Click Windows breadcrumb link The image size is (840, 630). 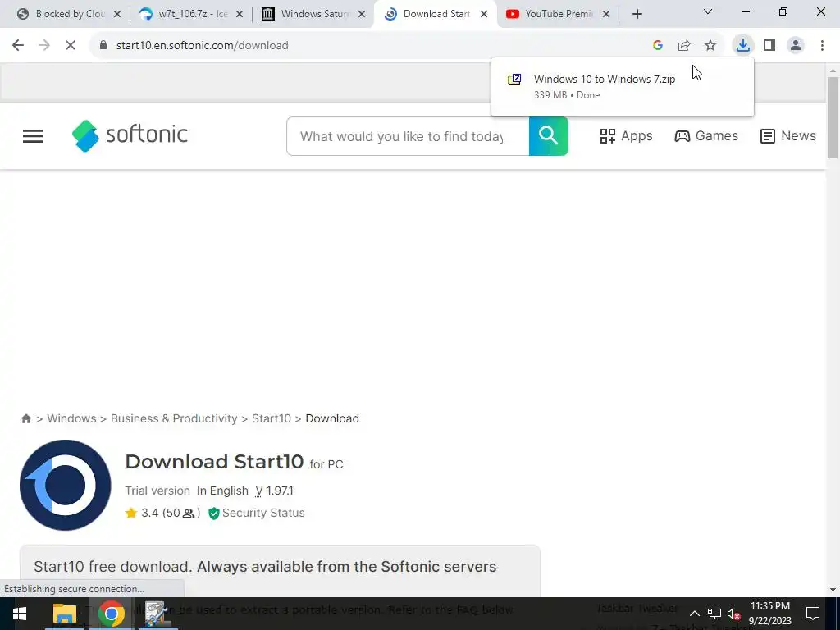[72, 418]
